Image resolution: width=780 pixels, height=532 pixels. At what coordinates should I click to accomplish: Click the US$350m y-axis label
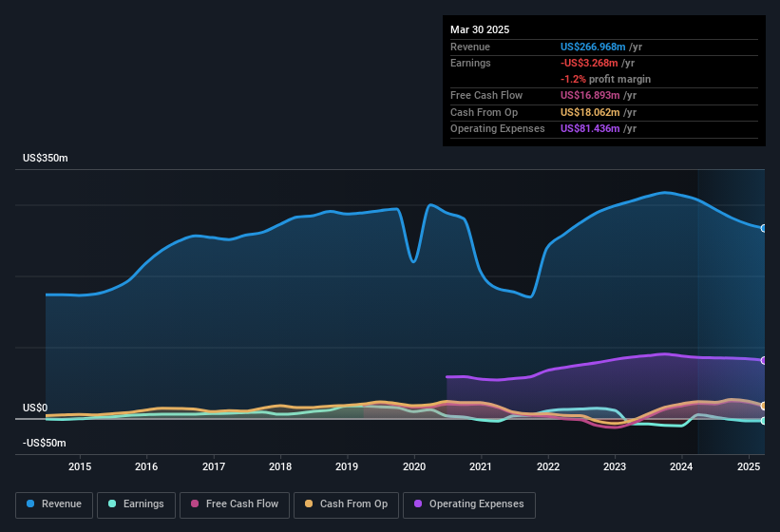46,158
